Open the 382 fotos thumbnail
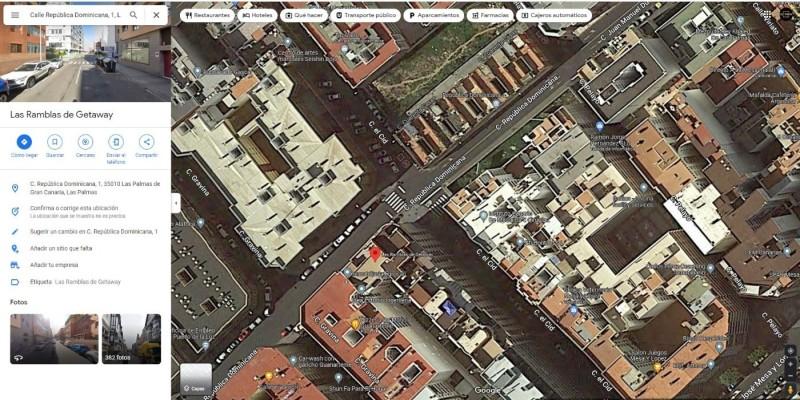800x400 pixels. click(131, 339)
